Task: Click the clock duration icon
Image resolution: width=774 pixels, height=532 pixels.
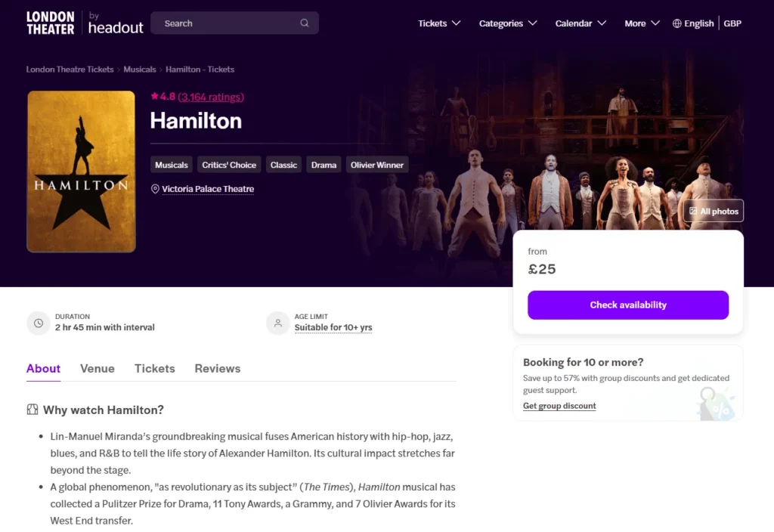Action: (39, 323)
